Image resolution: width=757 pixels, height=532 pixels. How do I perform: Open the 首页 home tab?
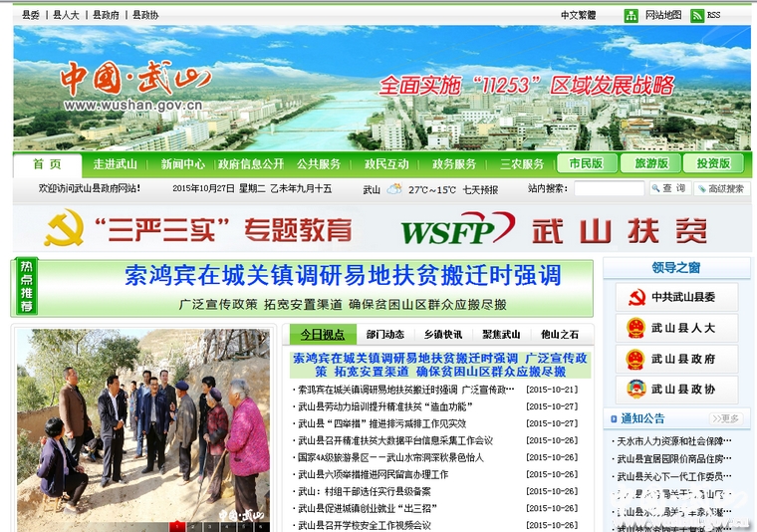click(48, 164)
